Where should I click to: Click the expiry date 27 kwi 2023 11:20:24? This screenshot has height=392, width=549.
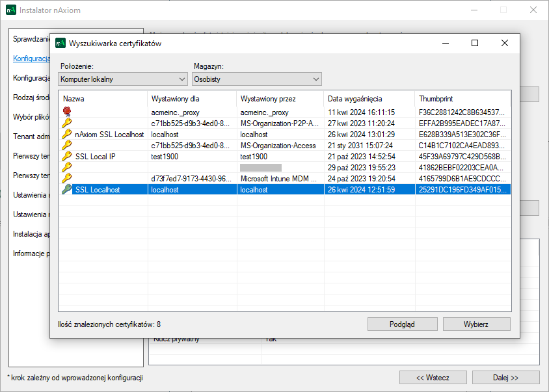361,124
